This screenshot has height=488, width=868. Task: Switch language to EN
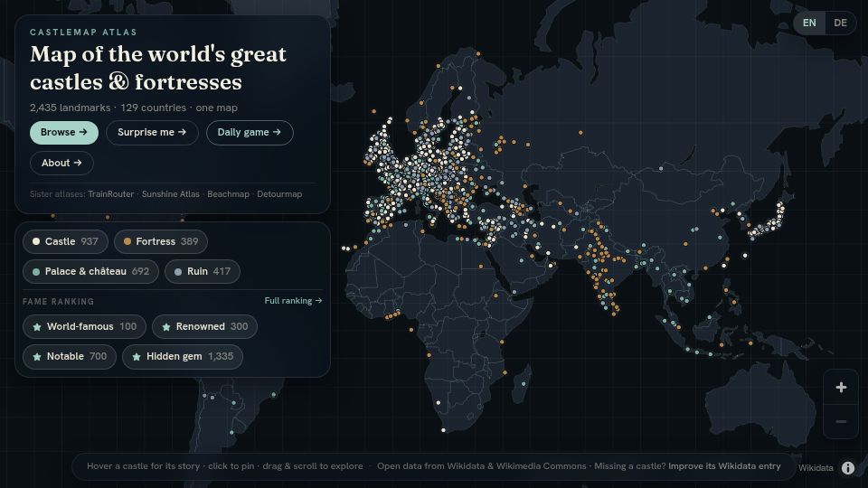(808, 23)
